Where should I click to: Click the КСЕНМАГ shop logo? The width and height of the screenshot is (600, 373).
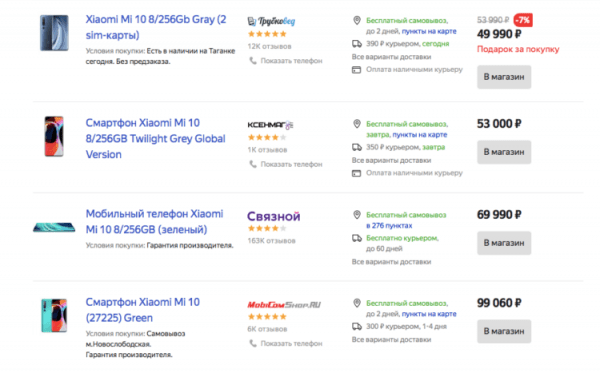(270, 125)
